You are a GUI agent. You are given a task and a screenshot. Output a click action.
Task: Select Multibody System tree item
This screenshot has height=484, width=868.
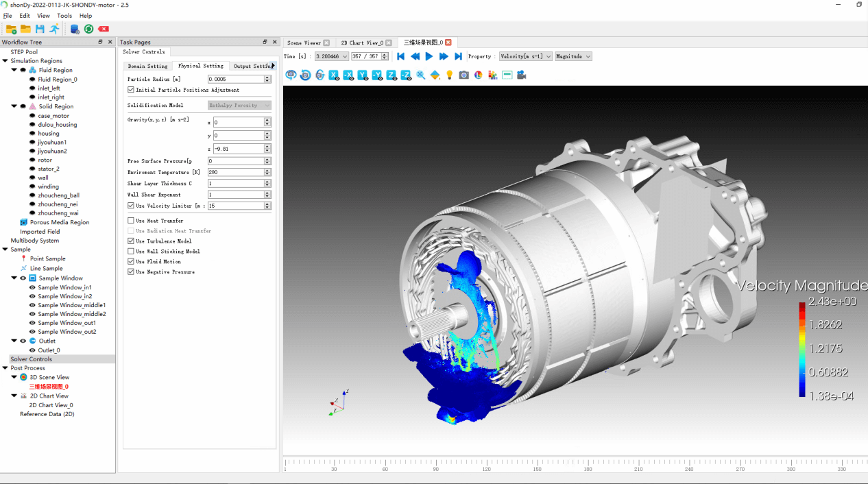34,241
